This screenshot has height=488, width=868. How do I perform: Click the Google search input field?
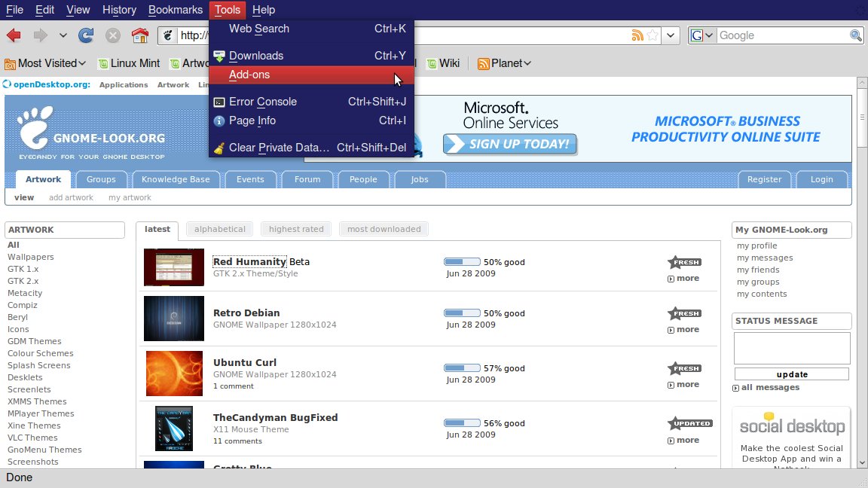click(x=783, y=35)
